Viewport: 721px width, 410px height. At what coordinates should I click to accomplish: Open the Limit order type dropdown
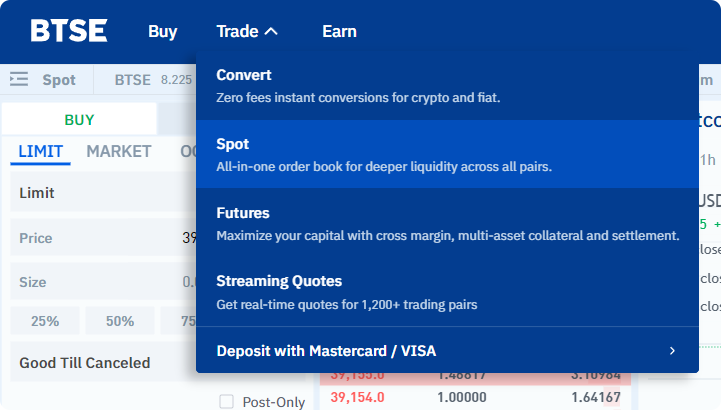tap(103, 193)
